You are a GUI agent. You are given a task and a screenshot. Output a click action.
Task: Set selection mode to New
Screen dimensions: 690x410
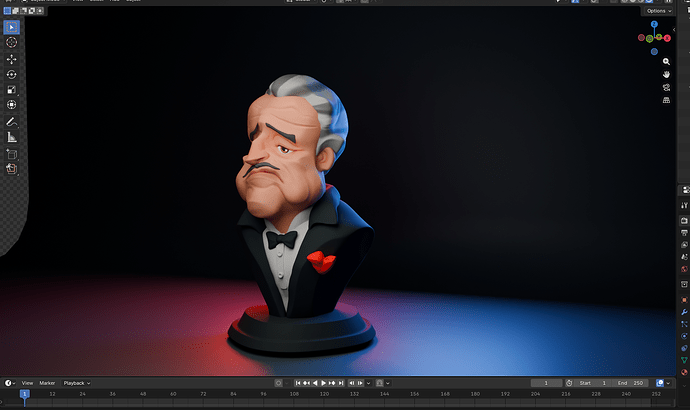pyautogui.click(x=7, y=11)
